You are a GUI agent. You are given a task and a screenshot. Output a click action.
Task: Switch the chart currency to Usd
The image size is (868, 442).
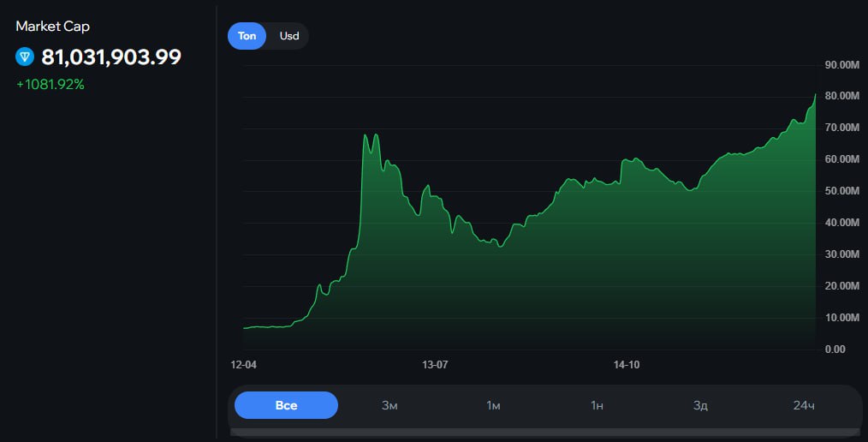[x=289, y=36]
